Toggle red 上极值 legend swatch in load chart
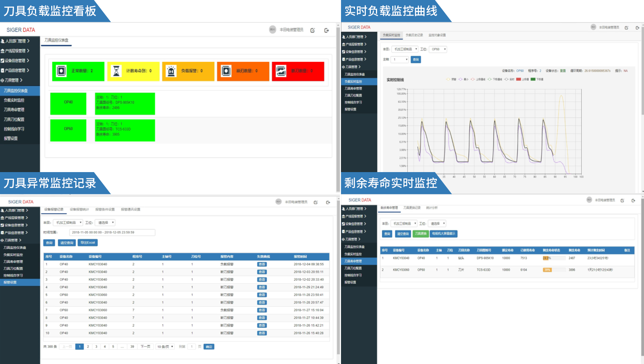644x364 pixels. pos(518,79)
